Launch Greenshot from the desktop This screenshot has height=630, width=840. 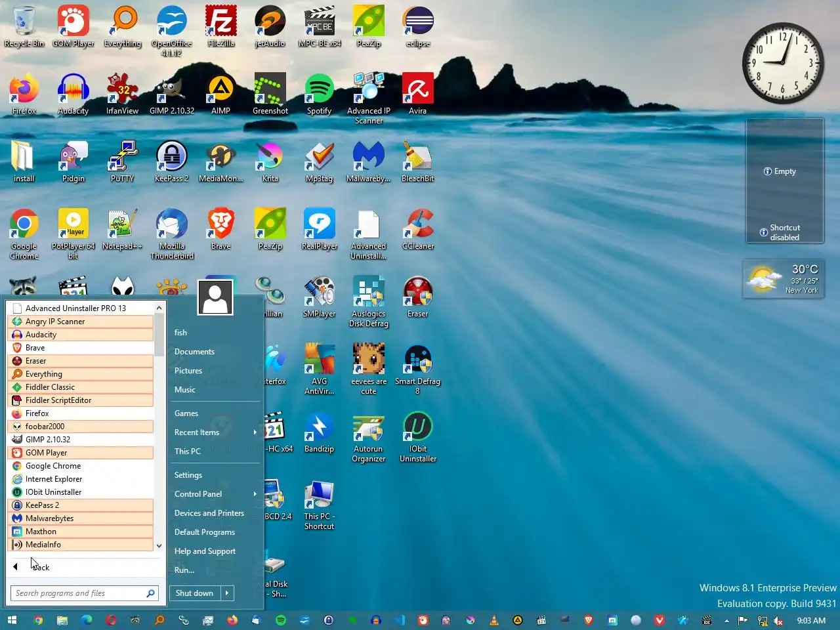click(270, 94)
